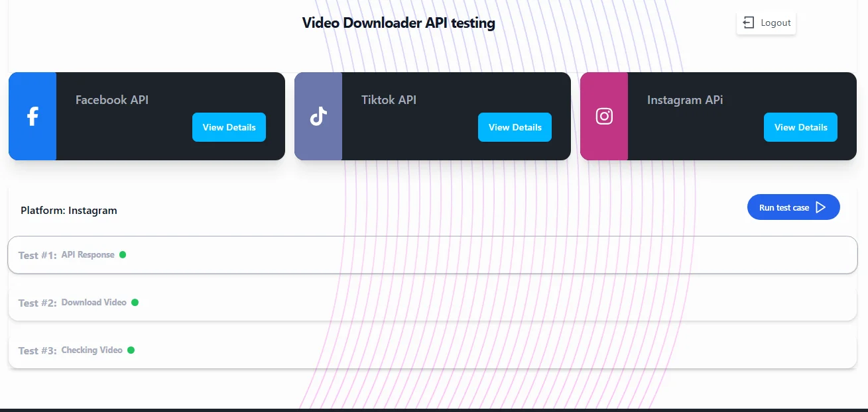Expand Test #3 Checking Video row
This screenshot has height=412, width=868.
(432, 350)
